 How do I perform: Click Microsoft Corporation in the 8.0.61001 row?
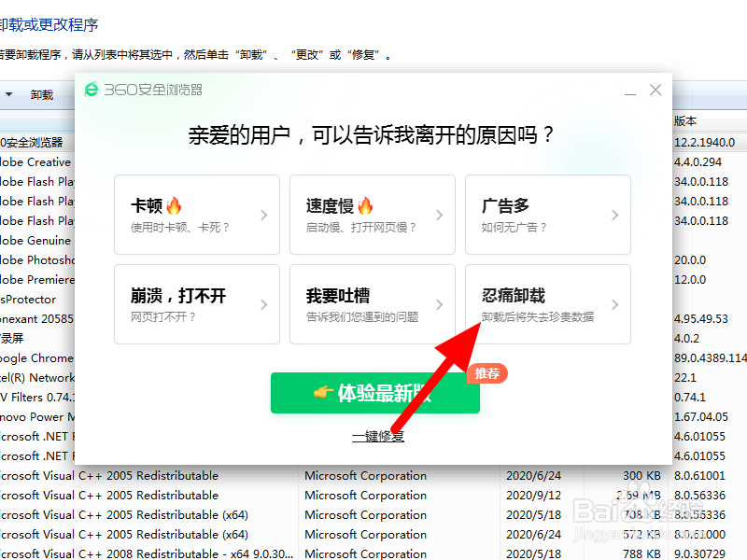(x=365, y=476)
